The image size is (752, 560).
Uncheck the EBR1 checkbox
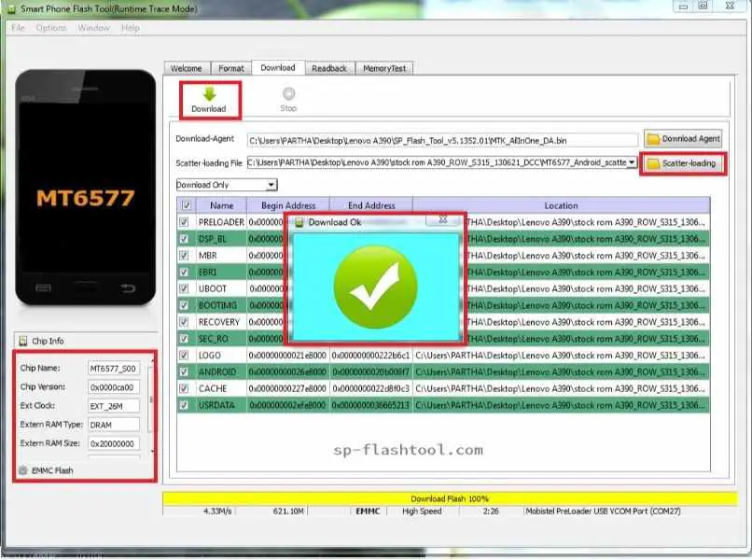[x=184, y=273]
